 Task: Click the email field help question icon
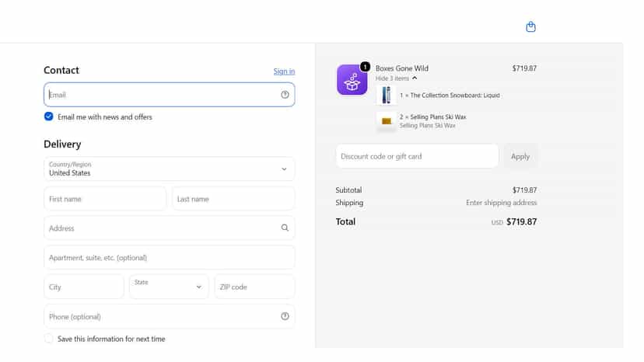click(x=285, y=95)
